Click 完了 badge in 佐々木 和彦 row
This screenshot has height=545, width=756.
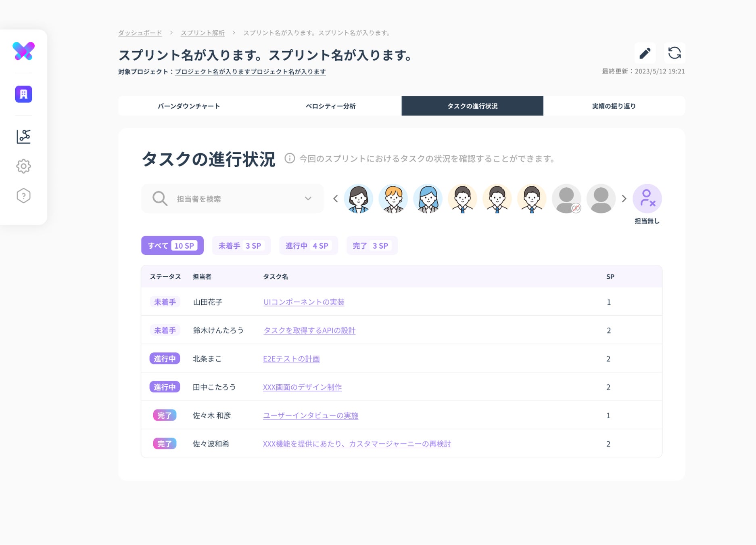165,415
